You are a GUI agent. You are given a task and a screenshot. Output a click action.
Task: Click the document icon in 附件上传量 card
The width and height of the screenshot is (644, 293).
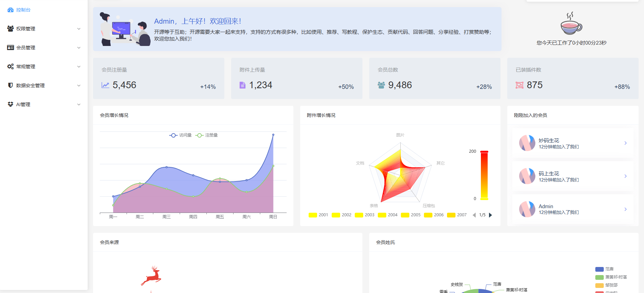(242, 85)
